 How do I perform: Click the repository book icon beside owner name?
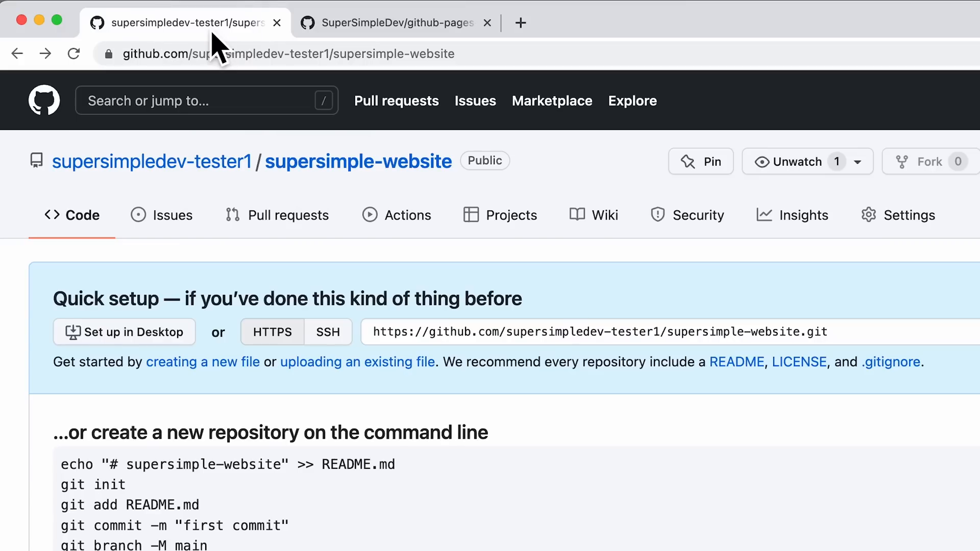click(x=36, y=161)
